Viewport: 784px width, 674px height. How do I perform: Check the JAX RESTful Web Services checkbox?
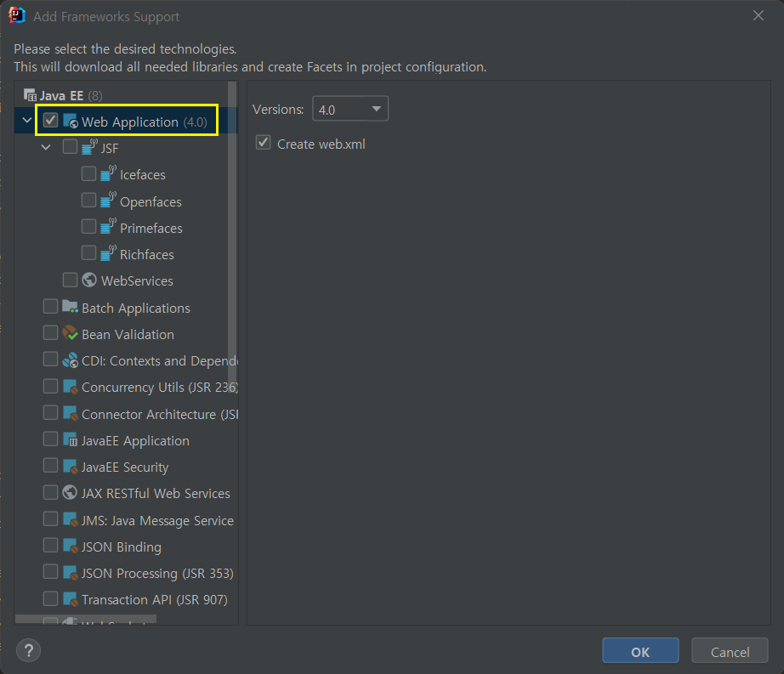pyautogui.click(x=50, y=492)
